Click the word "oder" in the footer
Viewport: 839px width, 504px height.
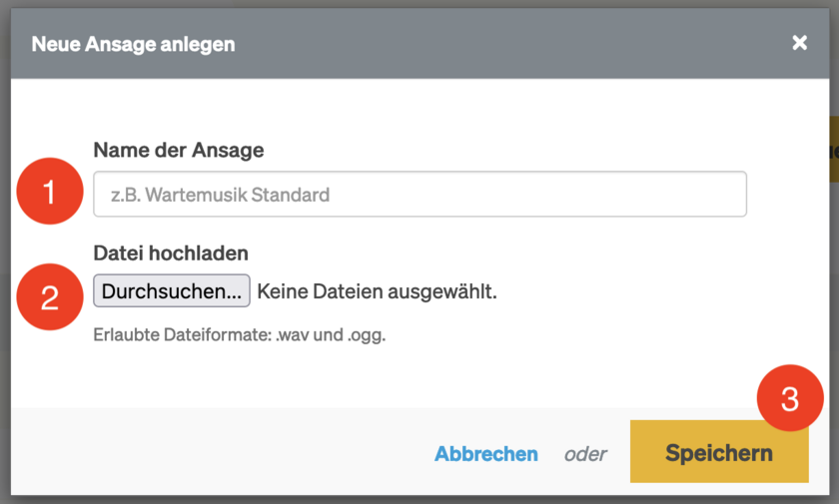585,454
